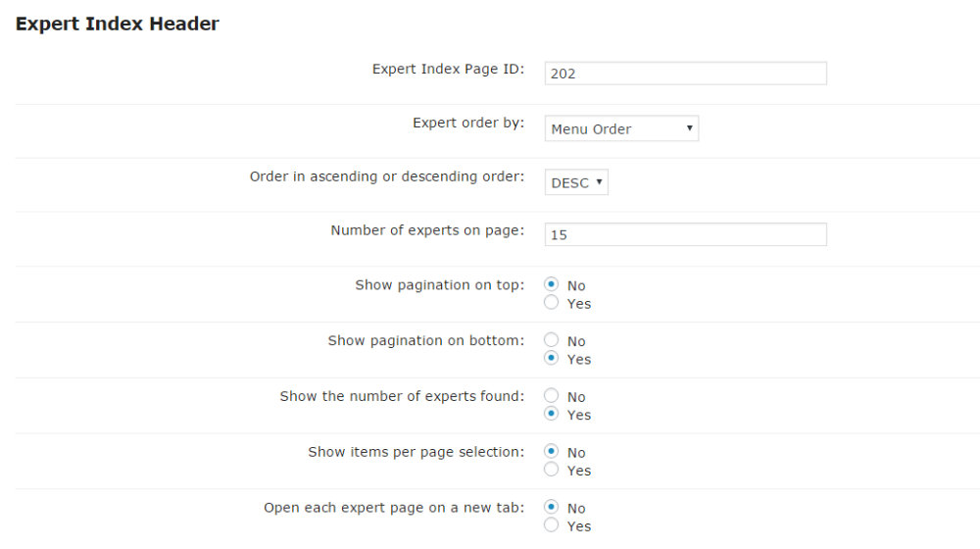
Task: Select Yes for Open expert page on new tab
Action: pyautogui.click(x=551, y=525)
